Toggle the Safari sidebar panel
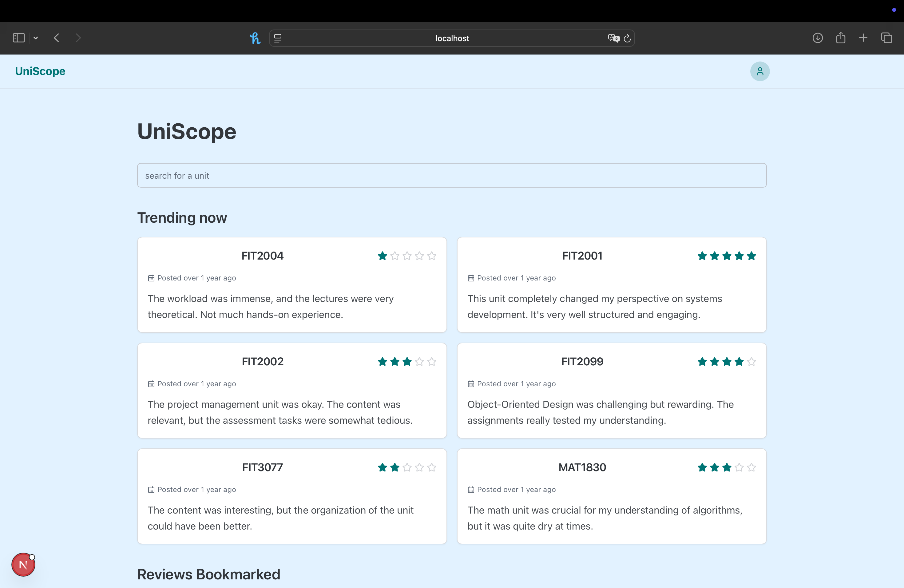Image resolution: width=904 pixels, height=588 pixels. tap(18, 38)
